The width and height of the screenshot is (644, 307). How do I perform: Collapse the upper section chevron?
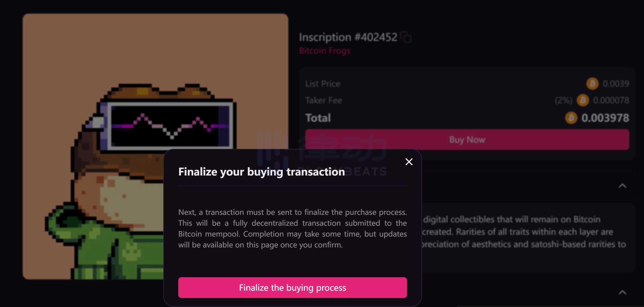pyautogui.click(x=622, y=186)
